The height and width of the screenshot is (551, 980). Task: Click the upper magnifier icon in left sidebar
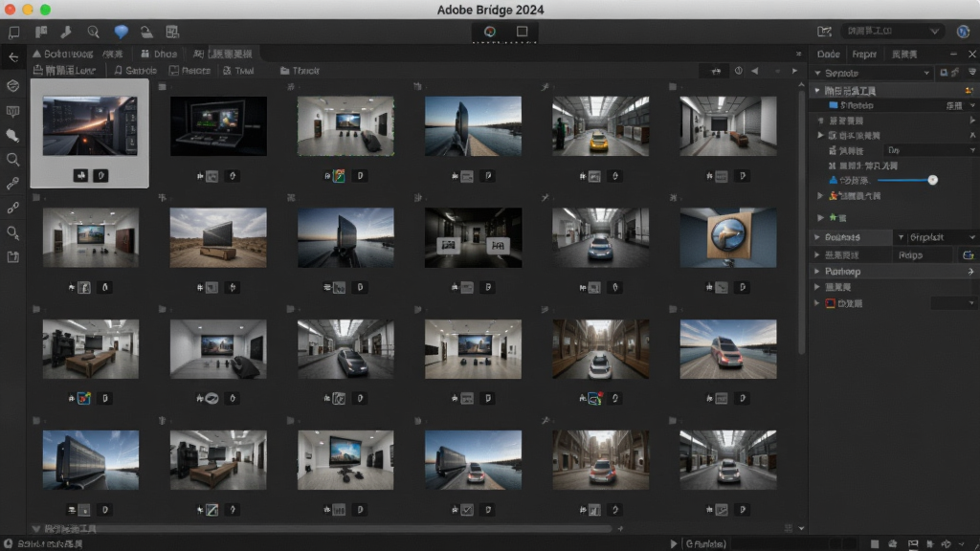tap(12, 160)
